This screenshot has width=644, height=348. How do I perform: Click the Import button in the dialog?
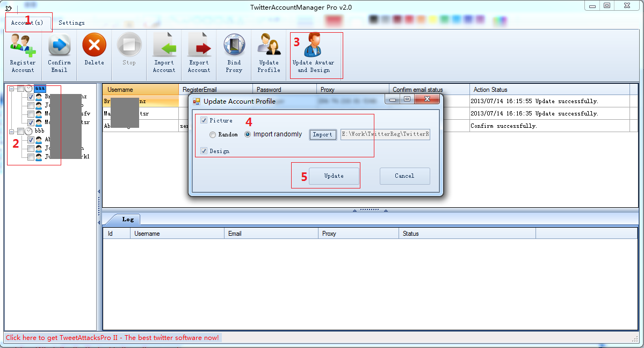(322, 134)
